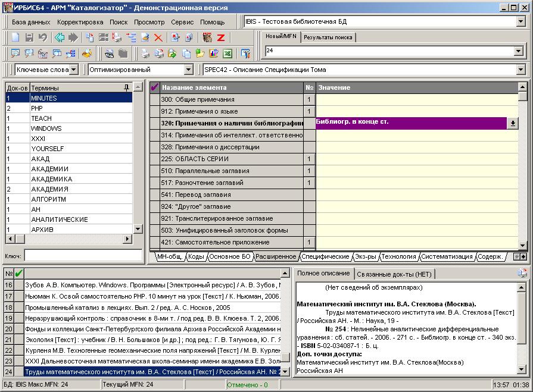This screenshot has height=392, width=533.
Task: Click the tree hierarchy icon with red arrow
Action: [x=131, y=37]
